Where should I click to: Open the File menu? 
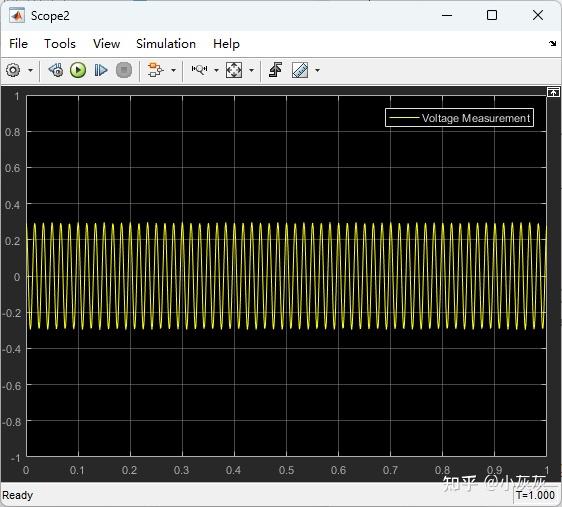tap(18, 44)
